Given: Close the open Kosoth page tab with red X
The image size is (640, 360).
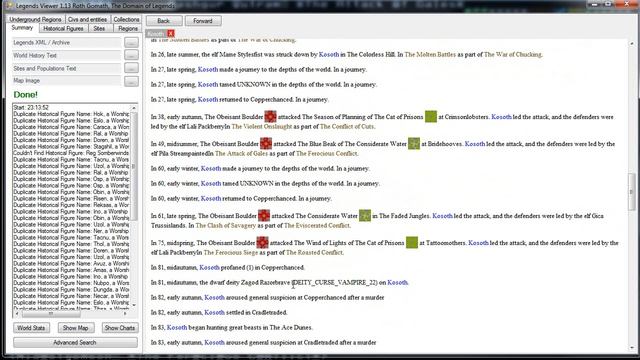Looking at the screenshot, I should tap(171, 33).
